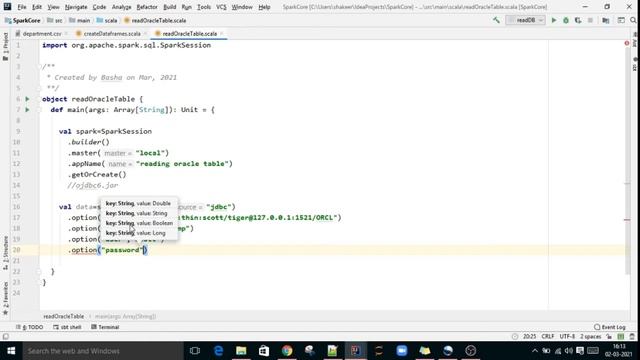
Task: Switch to the department.csv tab
Action: point(41,33)
